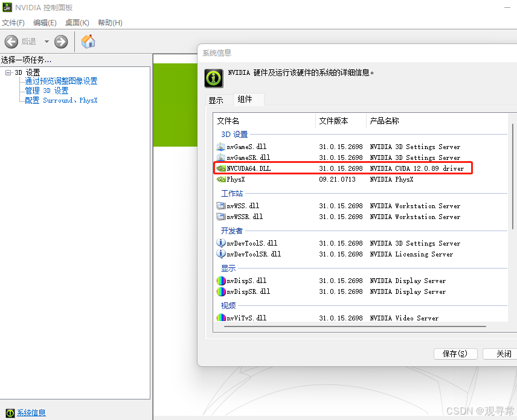Select the nvDispS.dll color icon
Viewport: 517px width, 420px height.
point(221,281)
